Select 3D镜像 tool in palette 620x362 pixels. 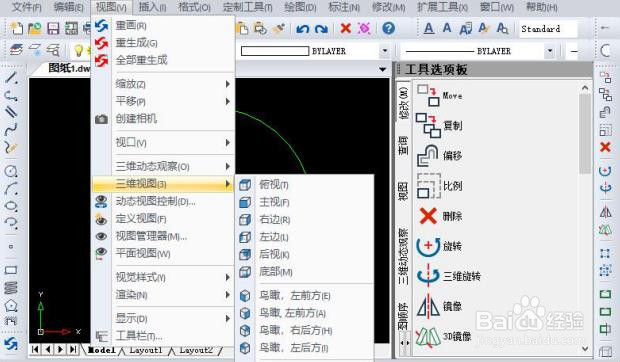tap(443, 337)
